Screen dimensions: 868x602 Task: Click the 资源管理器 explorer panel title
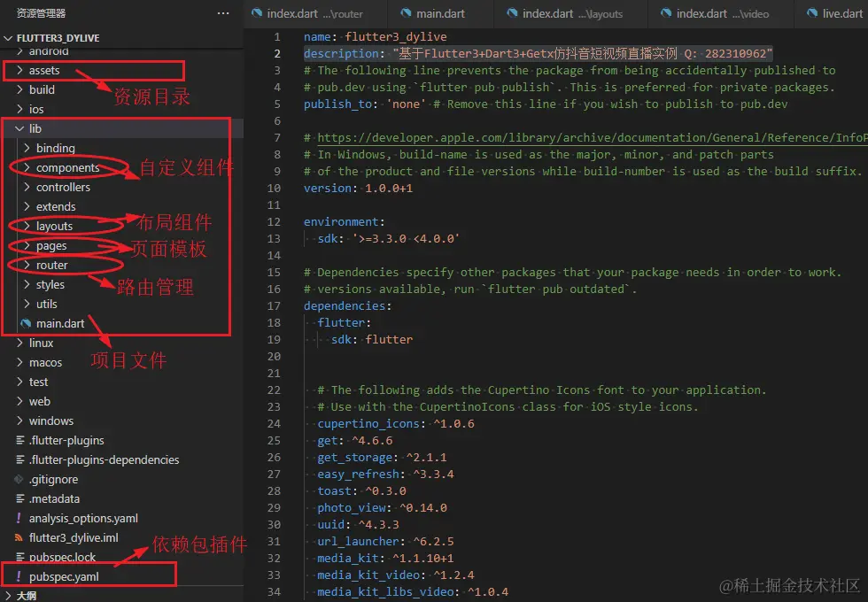tap(41, 13)
